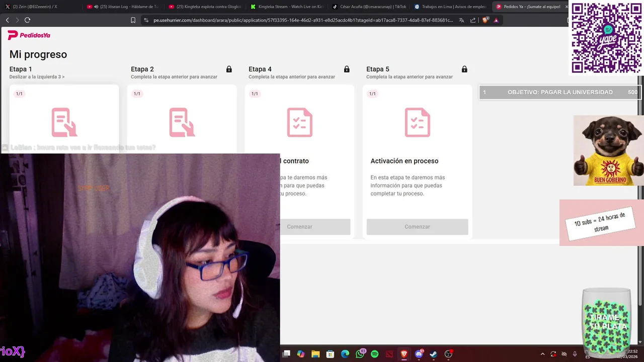Image resolution: width=644 pixels, height=362 pixels.
Task: Click the 'Buen Gobierno' dog image
Action: click(609, 150)
